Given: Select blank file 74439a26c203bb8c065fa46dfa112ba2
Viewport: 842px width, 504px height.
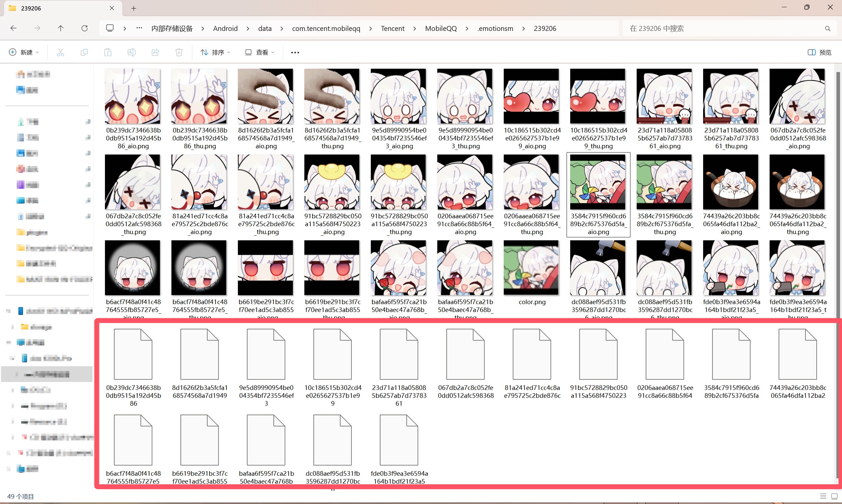Looking at the screenshot, I should (798, 363).
